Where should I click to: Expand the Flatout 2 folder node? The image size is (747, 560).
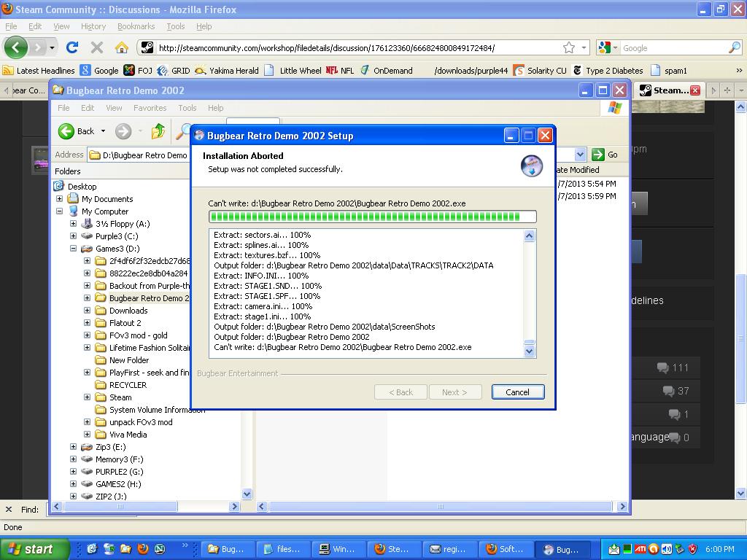(x=88, y=322)
